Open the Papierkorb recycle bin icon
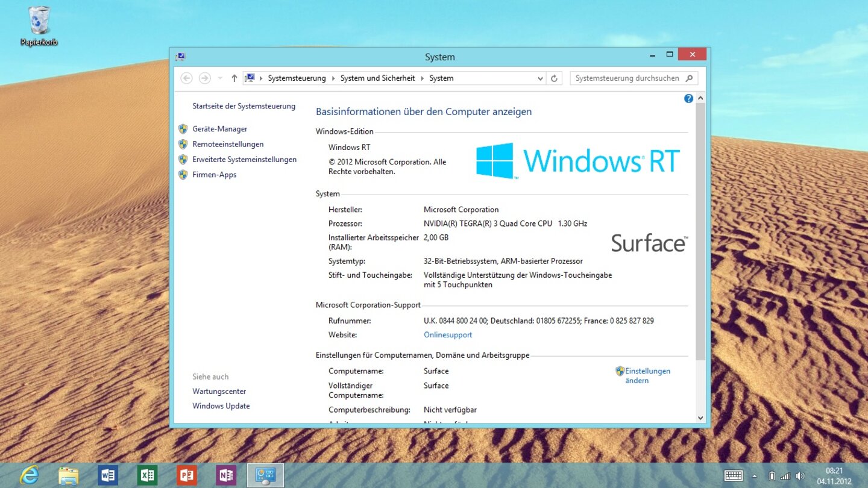The image size is (868, 488). point(39,26)
